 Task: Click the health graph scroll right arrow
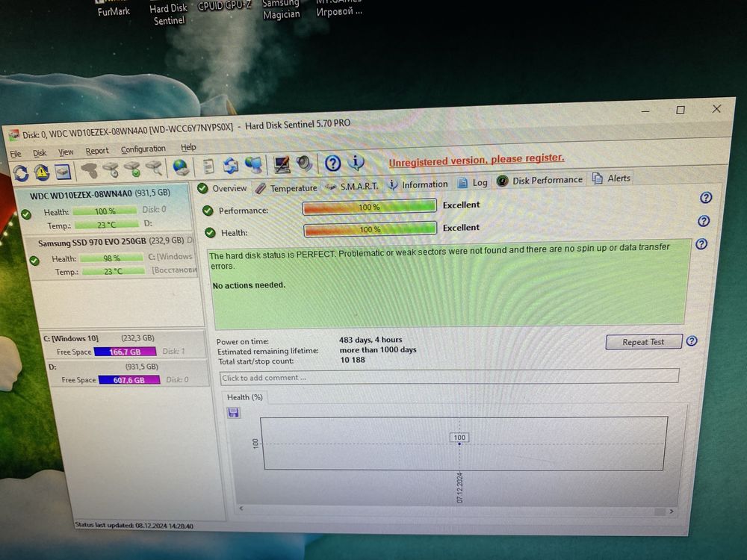[672, 511]
